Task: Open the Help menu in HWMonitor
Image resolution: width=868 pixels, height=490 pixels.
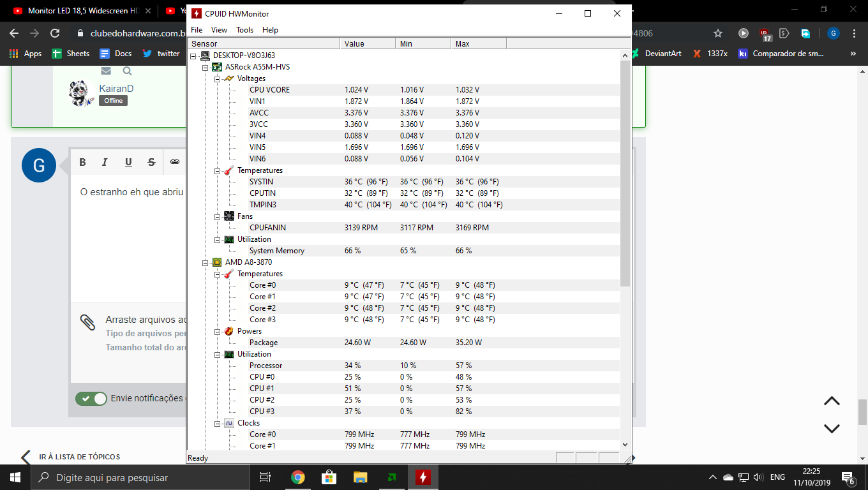Action: (270, 30)
